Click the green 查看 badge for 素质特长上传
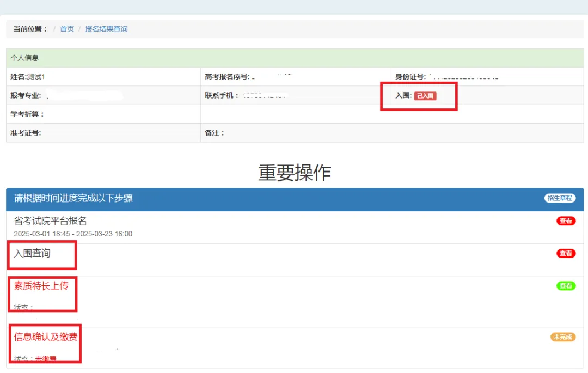 [566, 286]
